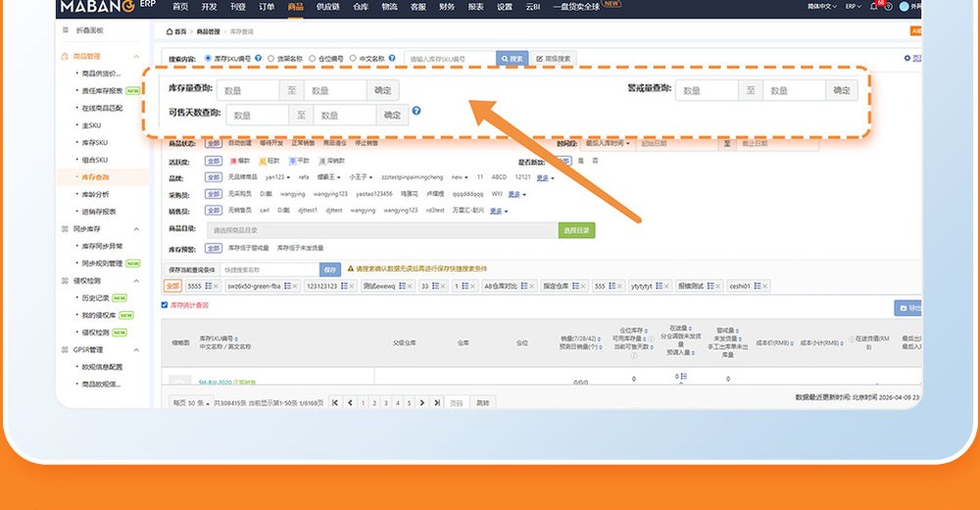The height and width of the screenshot is (510, 980).
Task: Click 旺款 activity filter icon
Action: tap(263, 161)
